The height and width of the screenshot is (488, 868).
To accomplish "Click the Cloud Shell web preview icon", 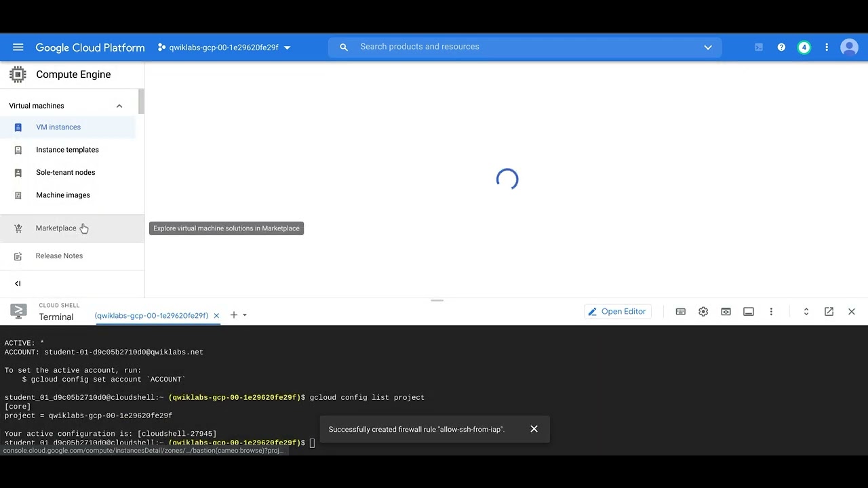I will pyautogui.click(x=726, y=312).
